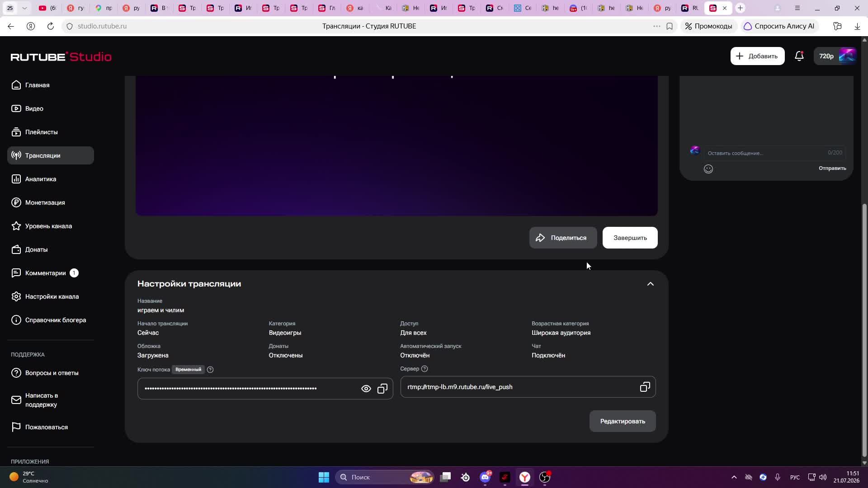
Task: Click the RUTUBE Studio logo
Action: [61, 56]
